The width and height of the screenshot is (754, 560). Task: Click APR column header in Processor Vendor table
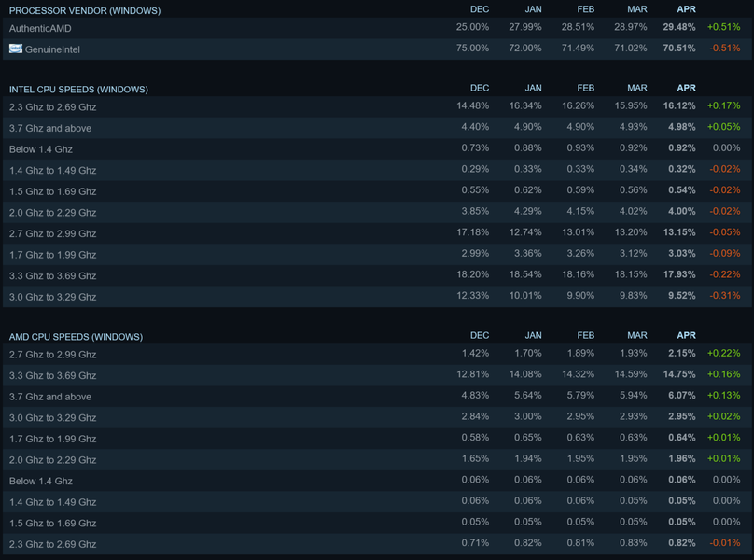686,9
